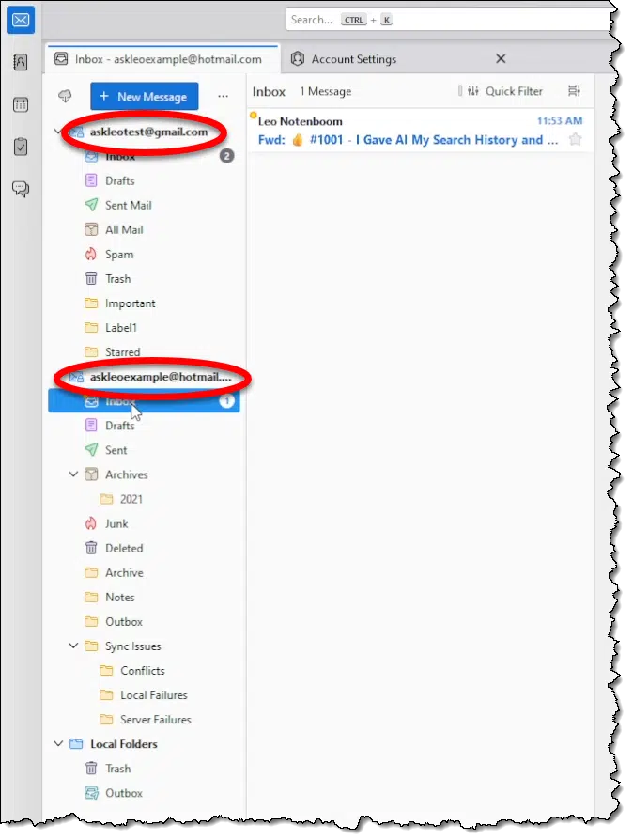Open the Calendar space icon

(21, 104)
